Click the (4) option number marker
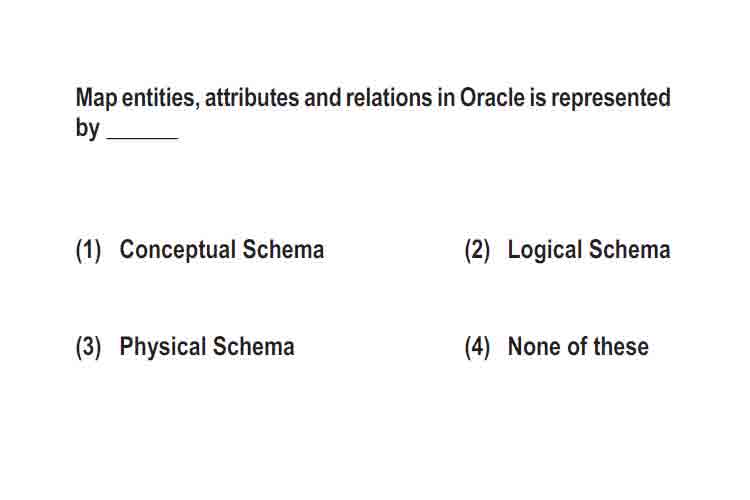Viewport: 750px width, 500px height. [x=477, y=347]
